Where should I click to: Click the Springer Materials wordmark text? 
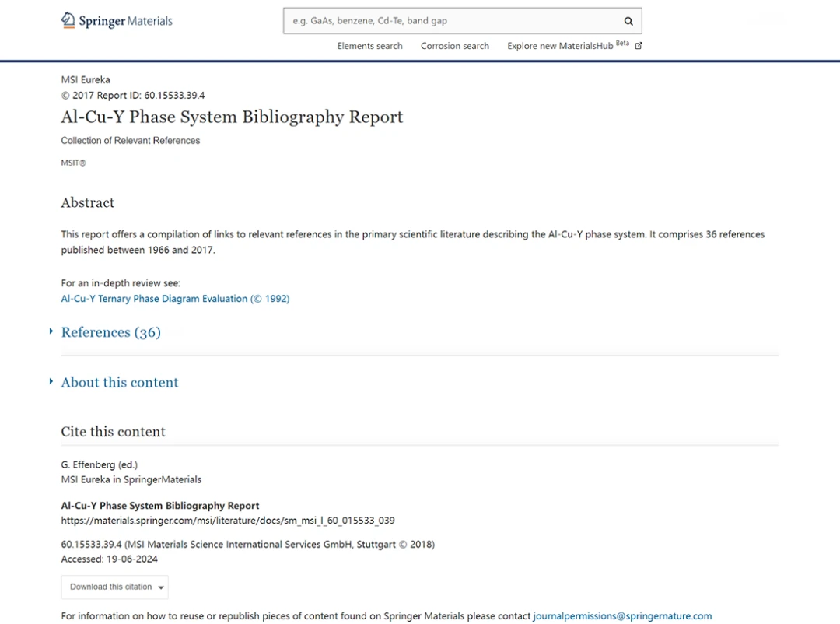point(125,21)
